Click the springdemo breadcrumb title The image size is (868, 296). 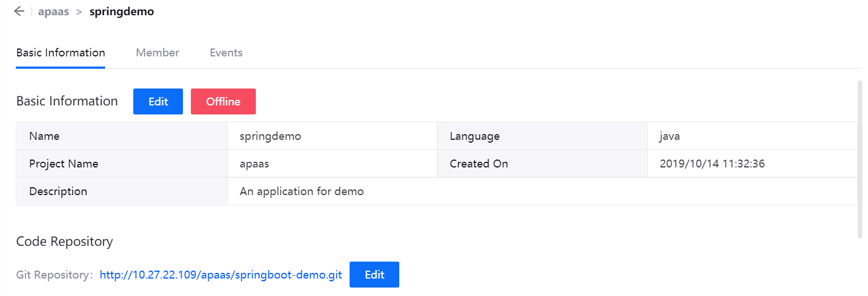tap(121, 12)
